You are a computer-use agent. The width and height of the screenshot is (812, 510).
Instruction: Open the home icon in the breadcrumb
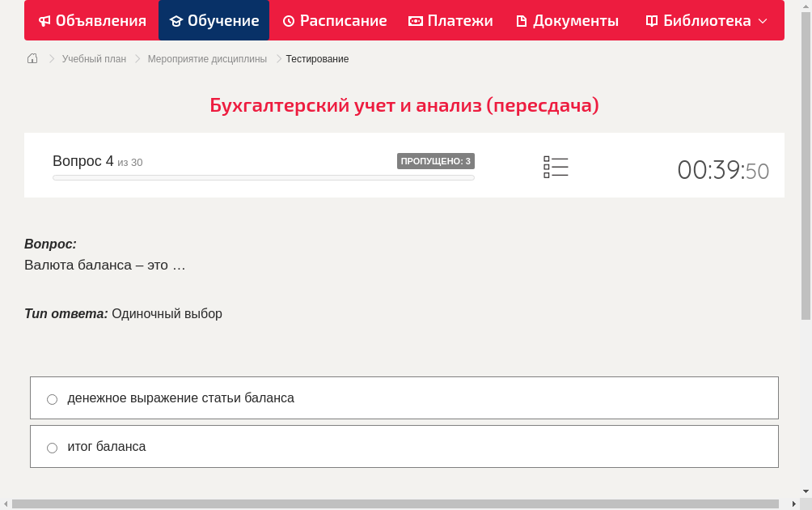pos(32,58)
